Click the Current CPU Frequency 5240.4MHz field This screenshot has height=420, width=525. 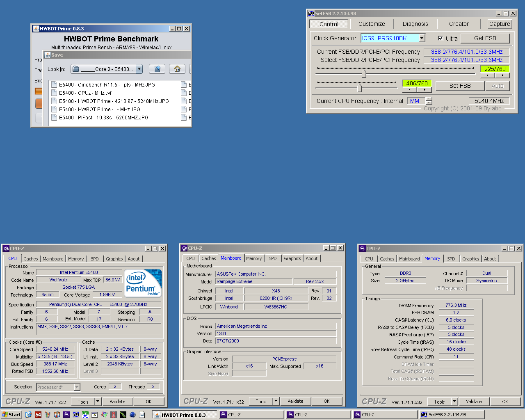489,101
